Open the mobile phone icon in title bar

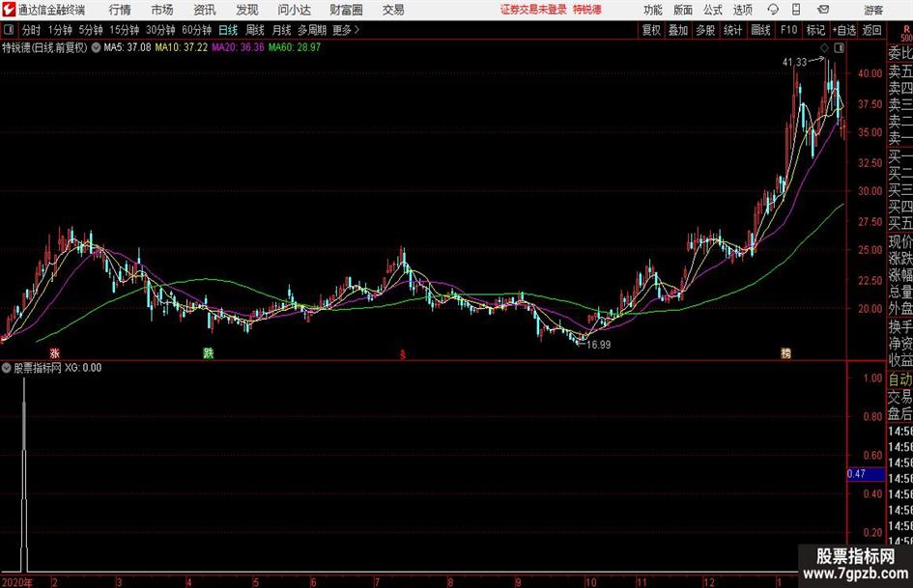coord(796,10)
